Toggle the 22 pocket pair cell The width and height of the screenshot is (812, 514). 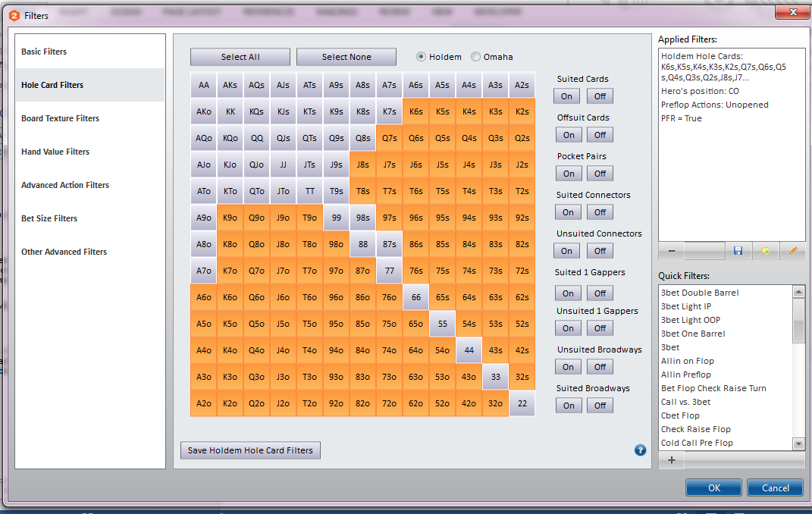(x=522, y=403)
